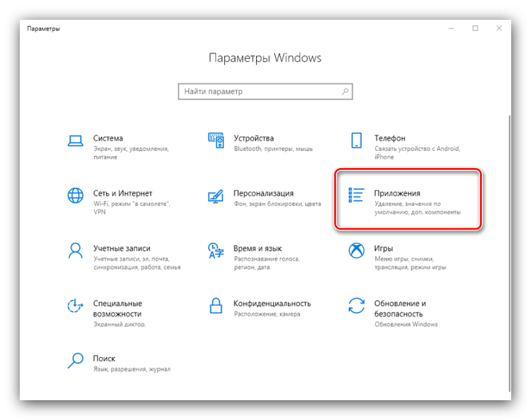531x420 pixels.
Task: Open the 'Приложения' settings link
Action: [397, 193]
